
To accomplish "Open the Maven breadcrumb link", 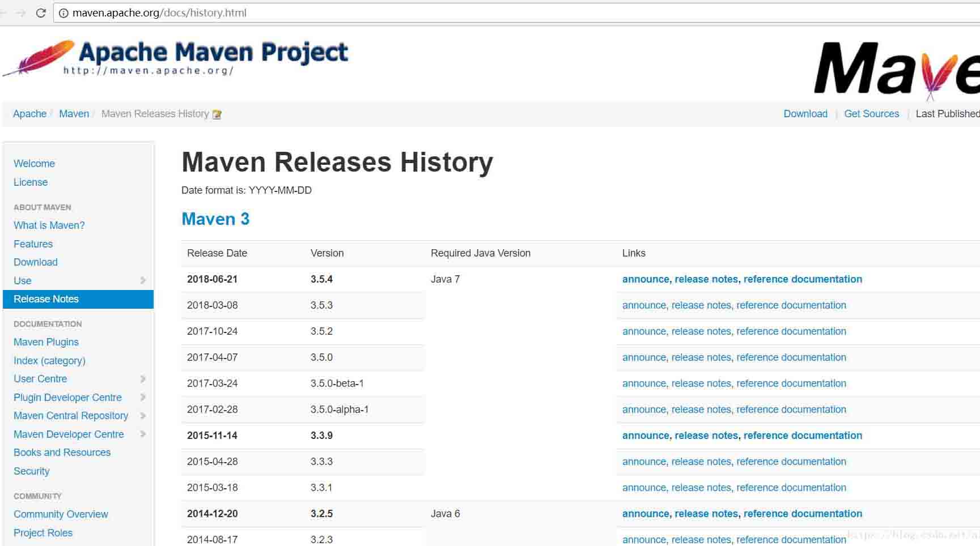I will pyautogui.click(x=74, y=114).
